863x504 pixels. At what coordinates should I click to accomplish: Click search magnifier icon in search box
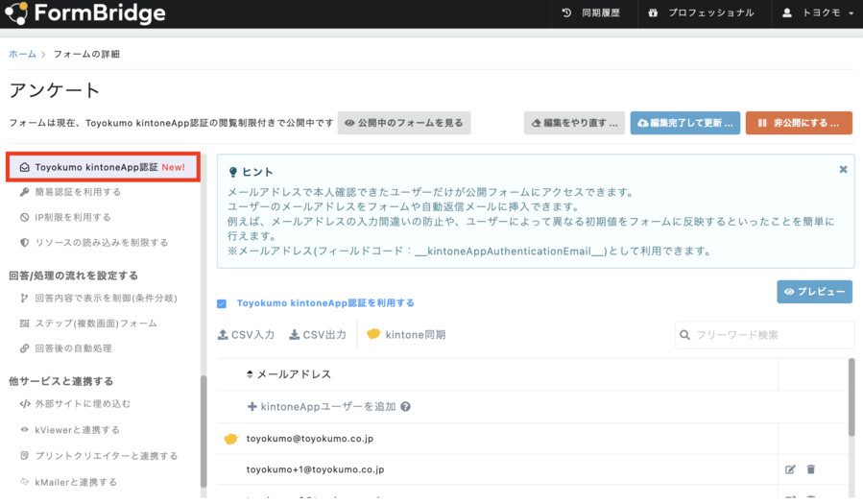684,334
